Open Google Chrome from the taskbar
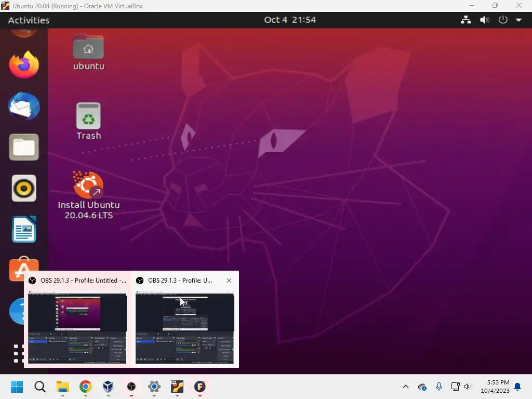 (x=86, y=387)
